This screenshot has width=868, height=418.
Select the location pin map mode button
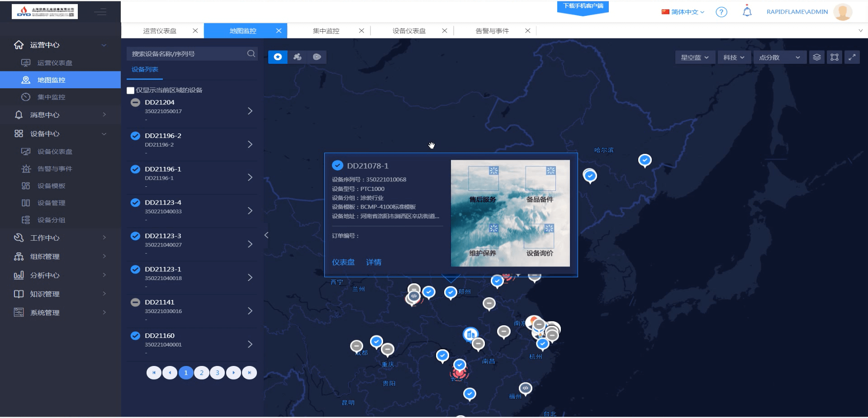pyautogui.click(x=278, y=57)
